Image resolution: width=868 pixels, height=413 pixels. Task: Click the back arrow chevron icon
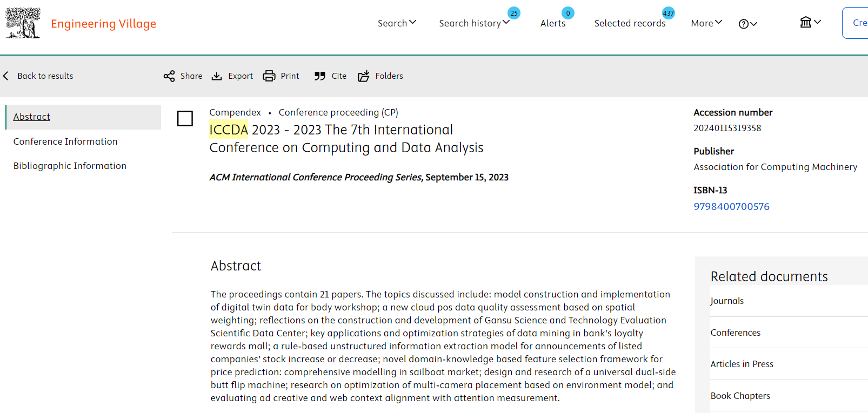[x=6, y=76]
